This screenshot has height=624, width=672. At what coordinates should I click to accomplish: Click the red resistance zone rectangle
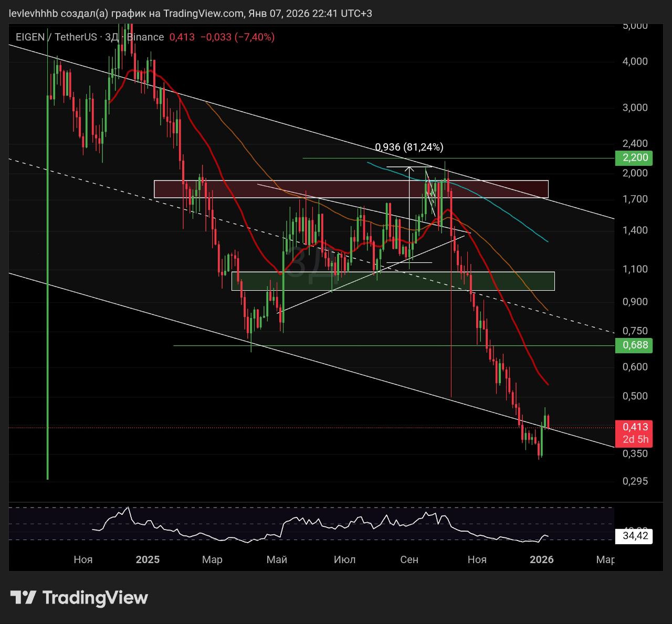(x=351, y=189)
